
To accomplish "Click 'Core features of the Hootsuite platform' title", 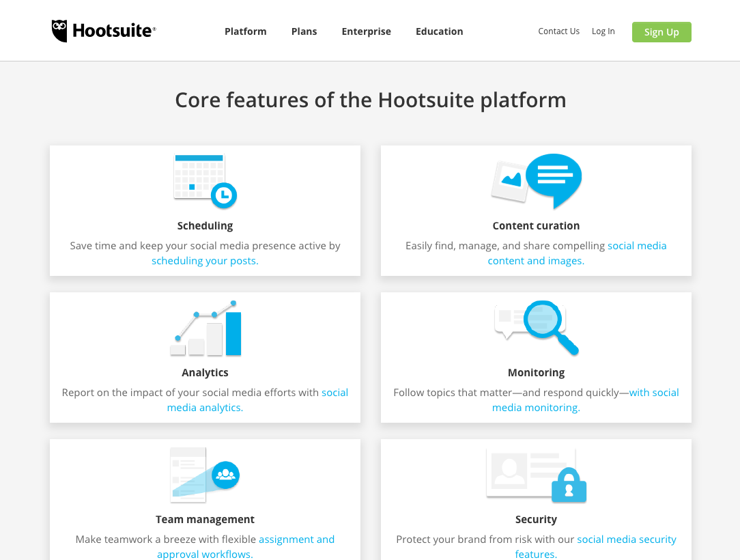I will pos(371,100).
